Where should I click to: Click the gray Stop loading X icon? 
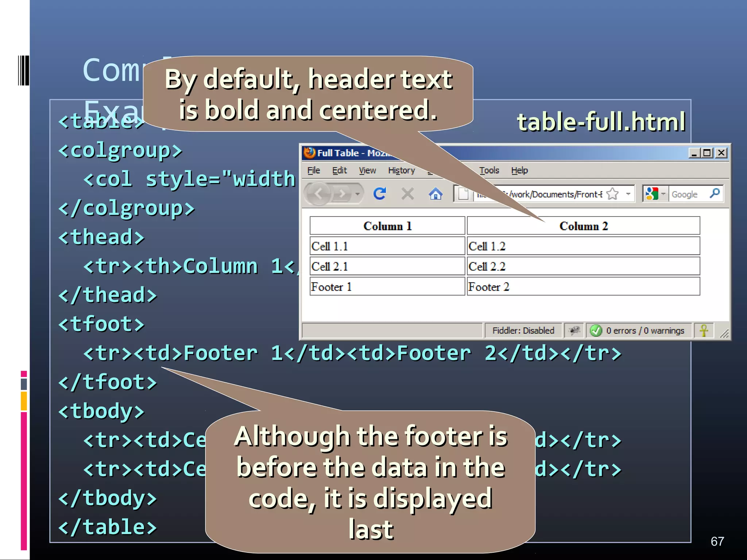click(x=407, y=194)
